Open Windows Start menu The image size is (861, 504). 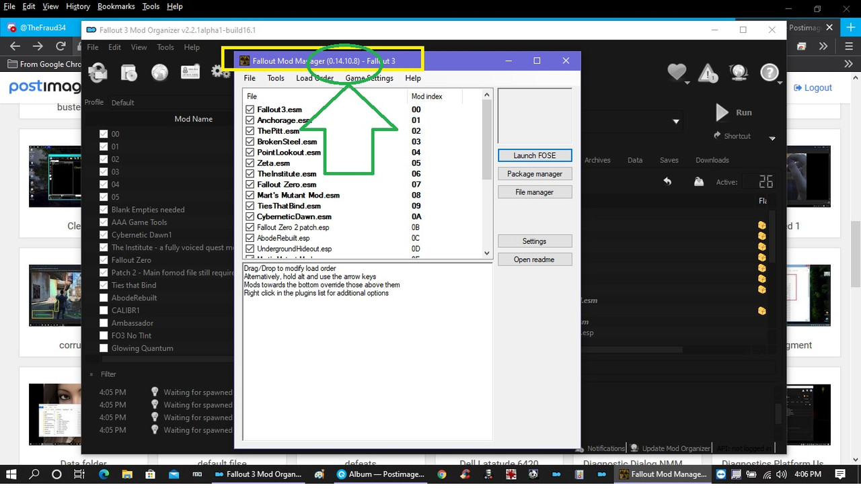(x=11, y=474)
